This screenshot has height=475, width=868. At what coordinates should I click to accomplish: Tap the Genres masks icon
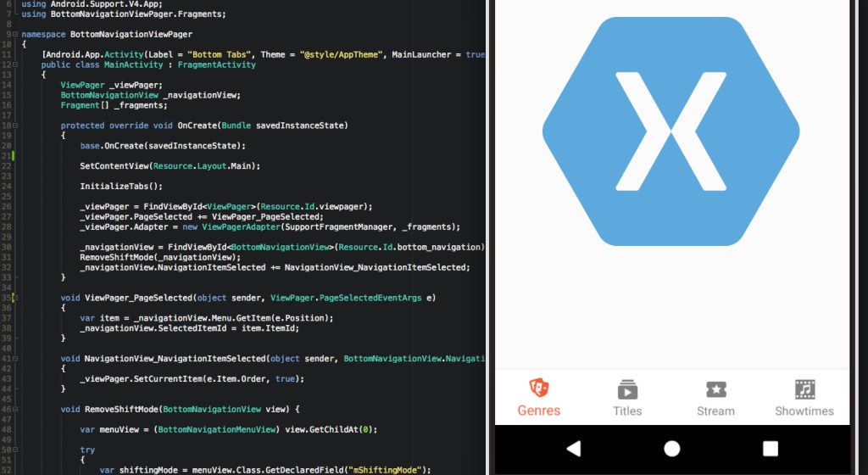click(x=538, y=388)
